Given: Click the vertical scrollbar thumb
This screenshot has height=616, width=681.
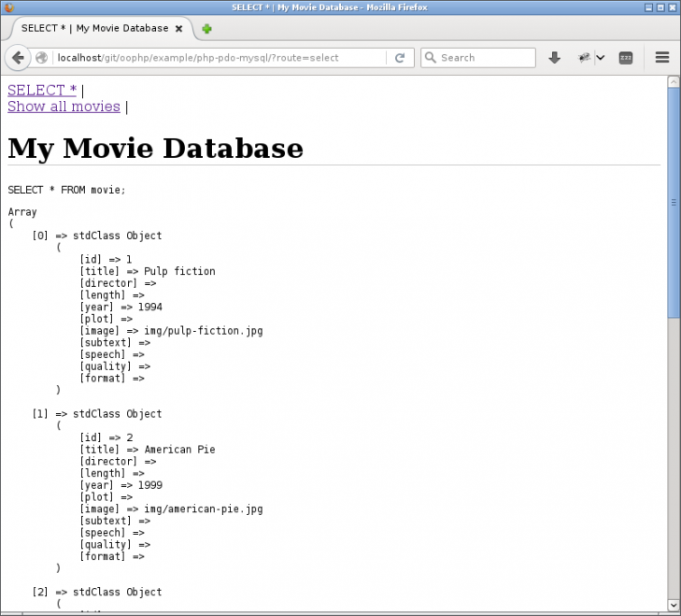Looking at the screenshot, I should coord(674,203).
